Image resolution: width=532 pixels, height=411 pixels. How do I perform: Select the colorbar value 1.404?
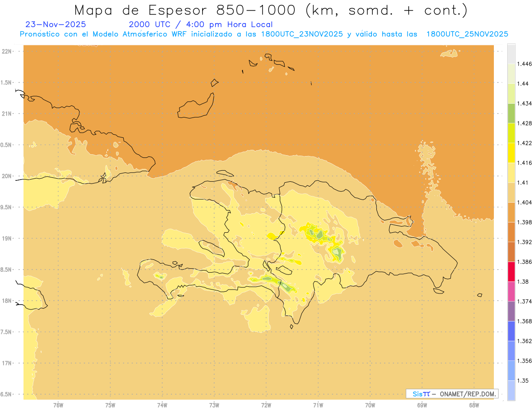click(x=525, y=202)
